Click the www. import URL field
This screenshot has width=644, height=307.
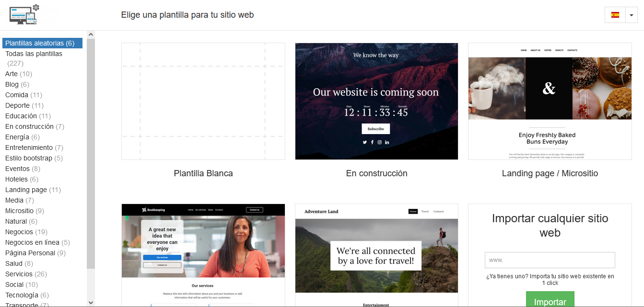click(x=550, y=260)
